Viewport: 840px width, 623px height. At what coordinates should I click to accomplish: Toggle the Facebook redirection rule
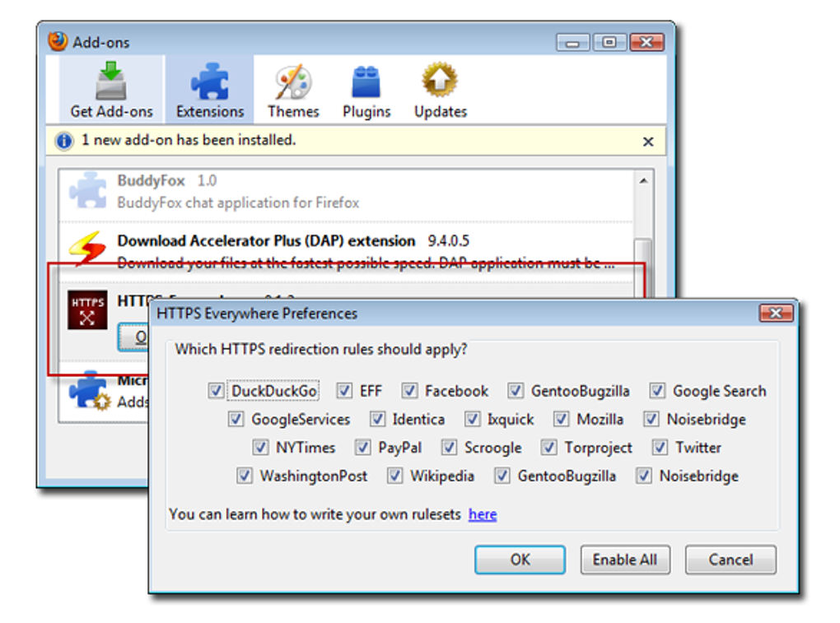(x=410, y=391)
